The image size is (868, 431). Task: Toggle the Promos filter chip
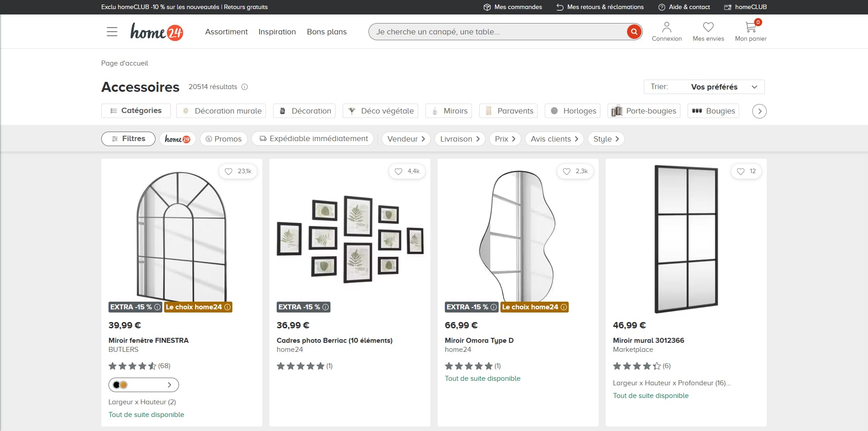coord(224,139)
